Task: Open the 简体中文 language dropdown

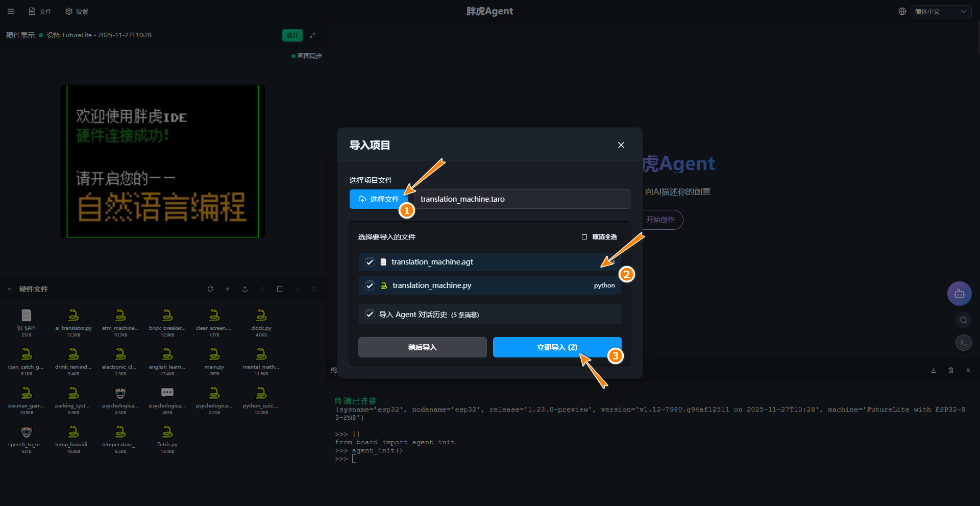Action: coord(940,11)
